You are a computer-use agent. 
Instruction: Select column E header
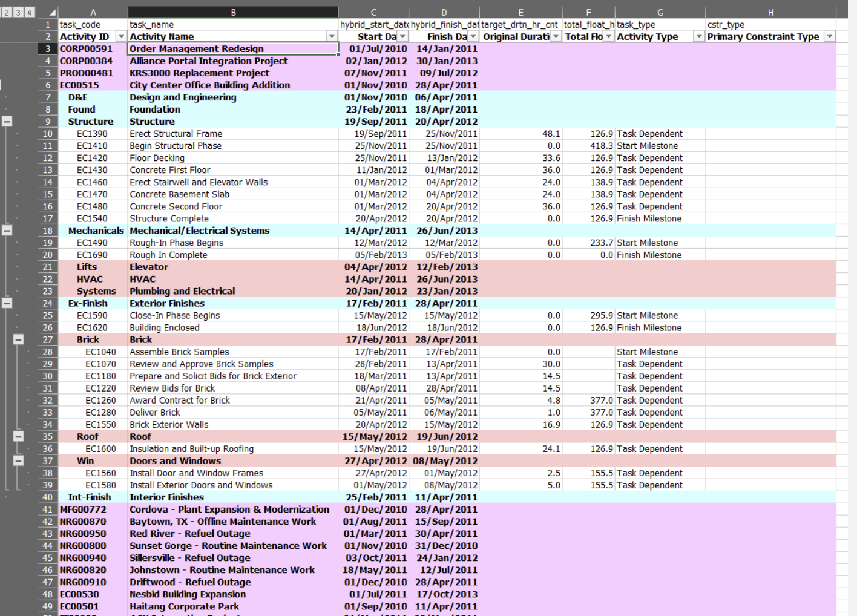(520, 12)
